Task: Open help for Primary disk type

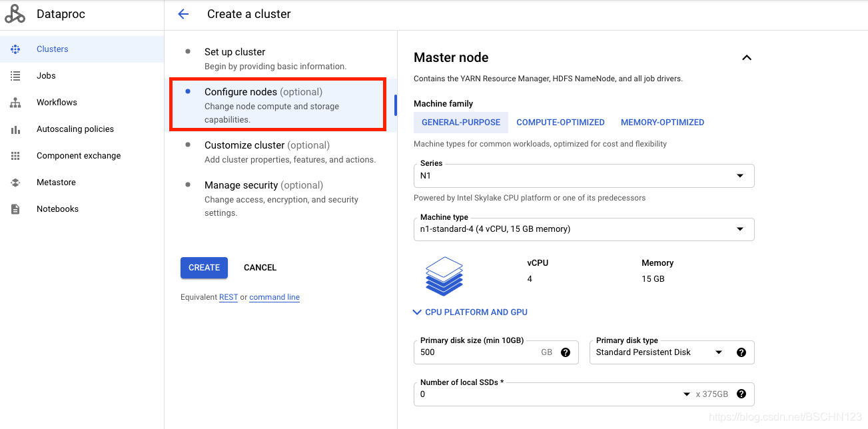Action: (x=741, y=352)
